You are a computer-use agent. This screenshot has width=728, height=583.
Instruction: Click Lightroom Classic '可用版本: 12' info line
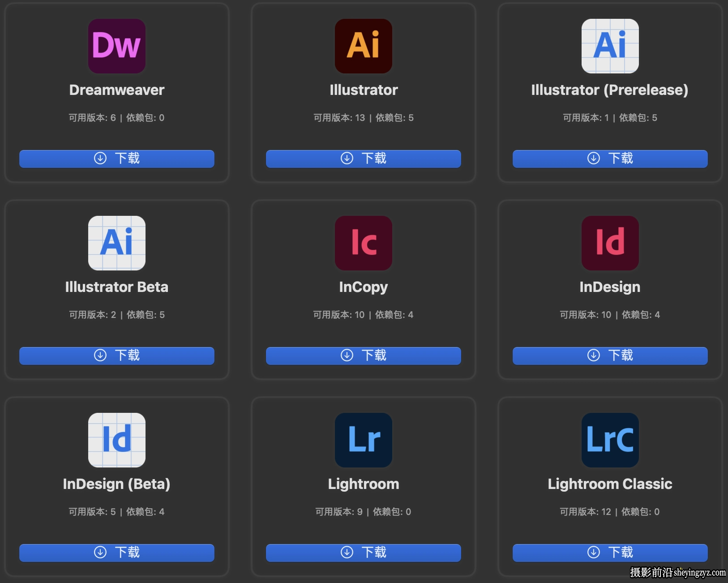[610, 512]
